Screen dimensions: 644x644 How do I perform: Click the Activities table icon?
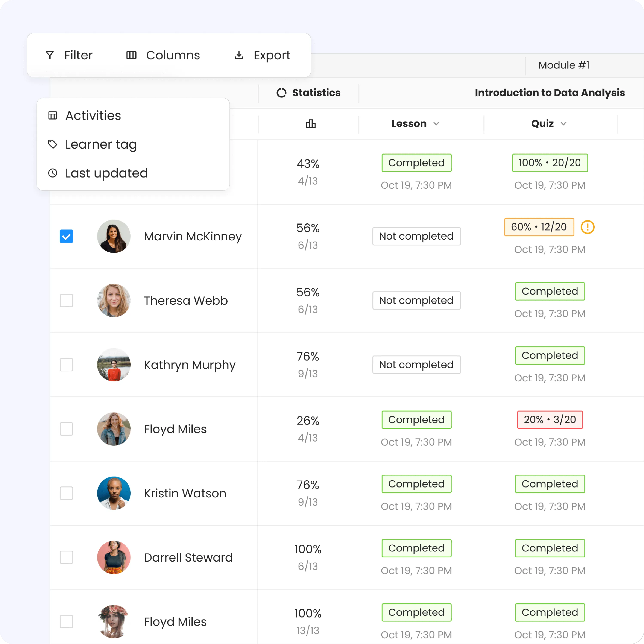53,116
